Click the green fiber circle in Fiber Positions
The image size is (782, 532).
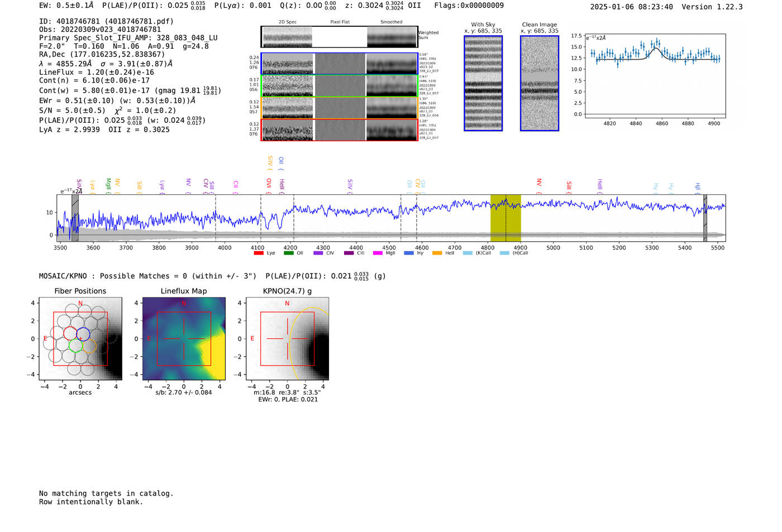[x=76, y=346]
